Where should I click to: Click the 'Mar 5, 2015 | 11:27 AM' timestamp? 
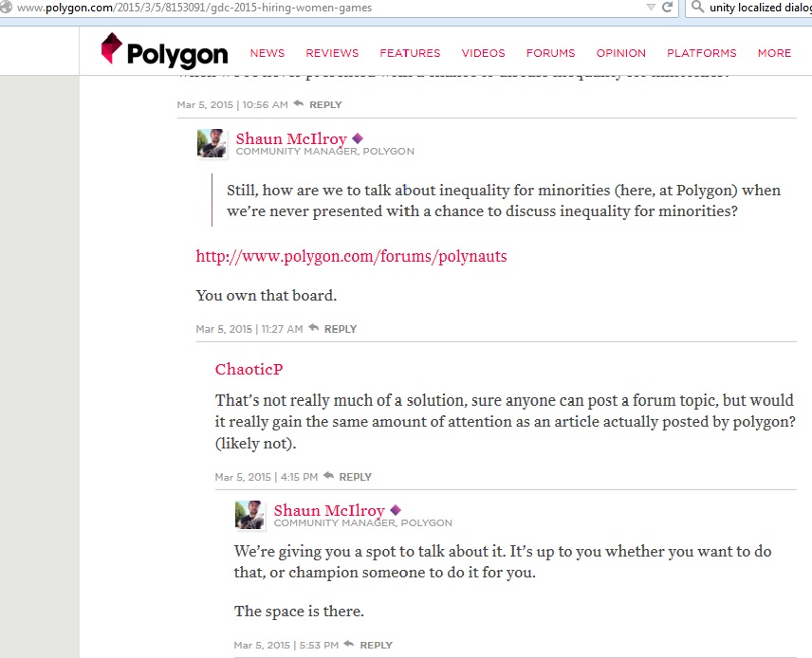[249, 329]
